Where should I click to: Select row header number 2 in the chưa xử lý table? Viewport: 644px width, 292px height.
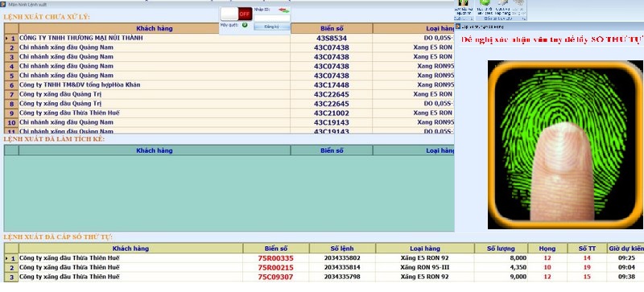[x=11, y=47]
